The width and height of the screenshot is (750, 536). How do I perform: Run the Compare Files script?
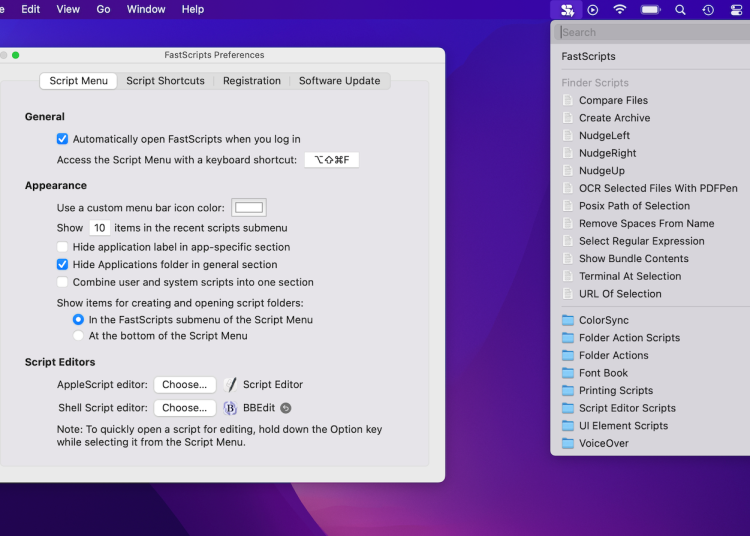(613, 101)
